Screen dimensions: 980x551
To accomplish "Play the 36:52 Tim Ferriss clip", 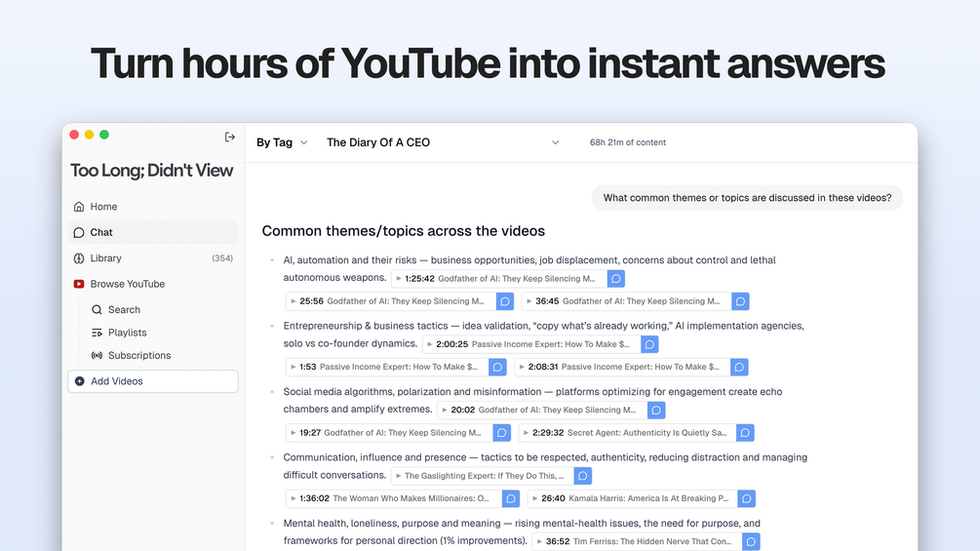I will point(638,541).
